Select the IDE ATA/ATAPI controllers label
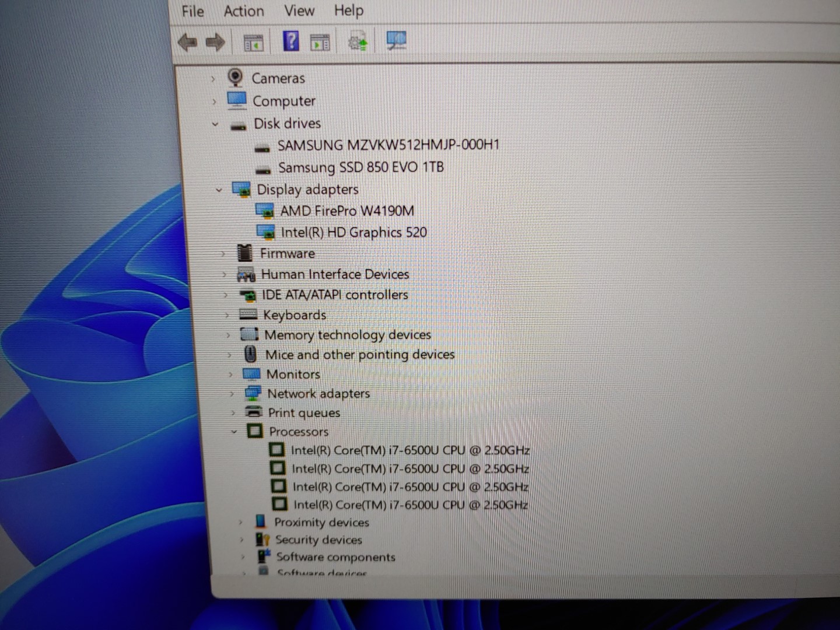This screenshot has height=630, width=840. [335, 295]
